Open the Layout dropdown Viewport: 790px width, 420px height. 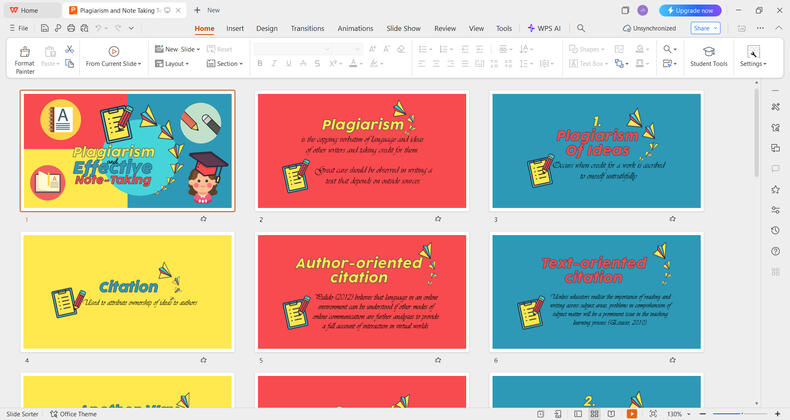click(172, 63)
